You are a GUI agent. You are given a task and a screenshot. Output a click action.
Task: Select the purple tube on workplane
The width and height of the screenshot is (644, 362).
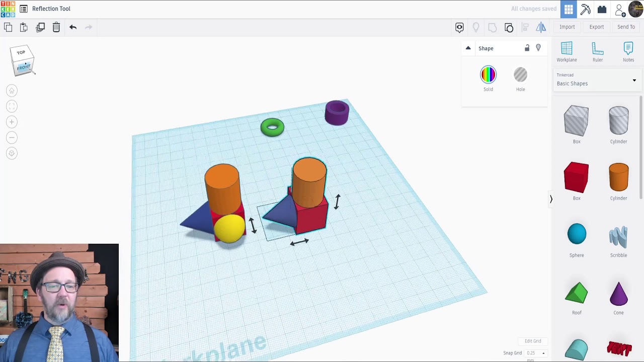point(337,113)
